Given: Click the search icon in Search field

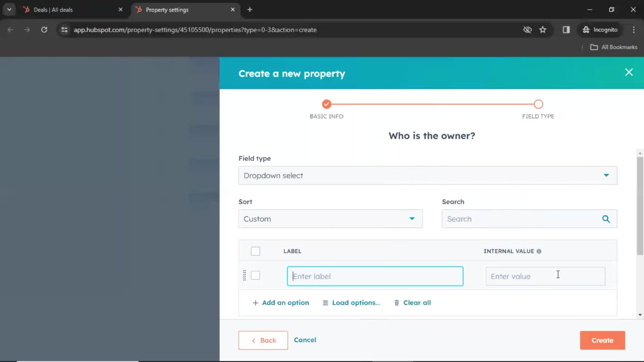Looking at the screenshot, I should click(x=605, y=218).
